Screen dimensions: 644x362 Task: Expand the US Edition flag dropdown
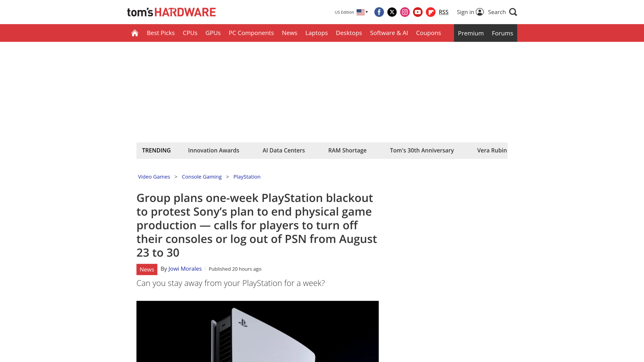click(x=362, y=12)
